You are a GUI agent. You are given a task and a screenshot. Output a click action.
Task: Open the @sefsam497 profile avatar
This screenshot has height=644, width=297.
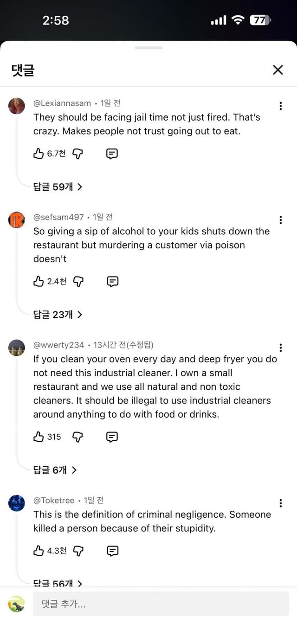coord(17,220)
